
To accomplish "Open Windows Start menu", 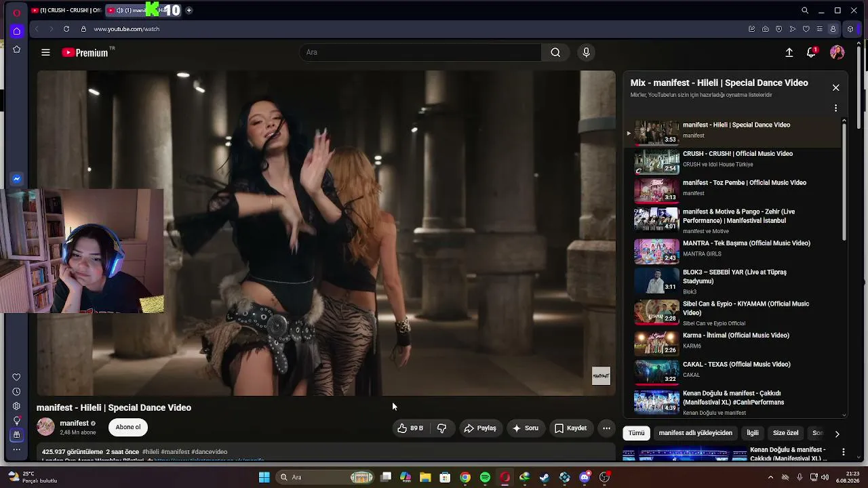I will click(264, 477).
